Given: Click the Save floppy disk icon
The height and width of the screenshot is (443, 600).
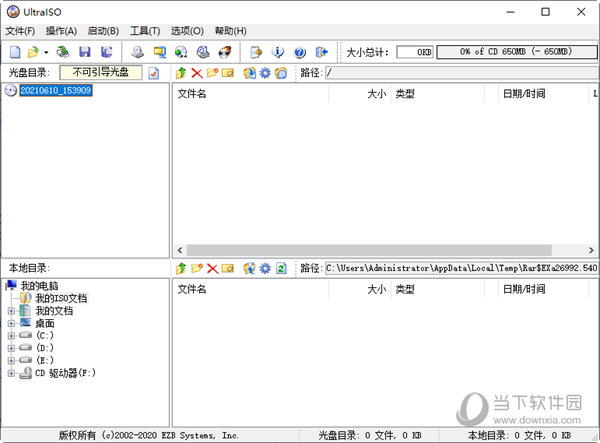Looking at the screenshot, I should [x=85, y=52].
